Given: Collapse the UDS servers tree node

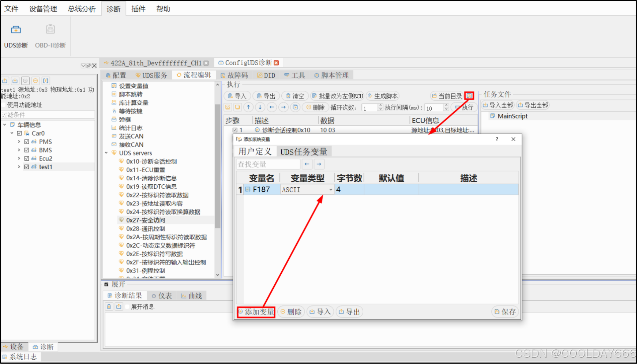Looking at the screenshot, I should pyautogui.click(x=106, y=153).
